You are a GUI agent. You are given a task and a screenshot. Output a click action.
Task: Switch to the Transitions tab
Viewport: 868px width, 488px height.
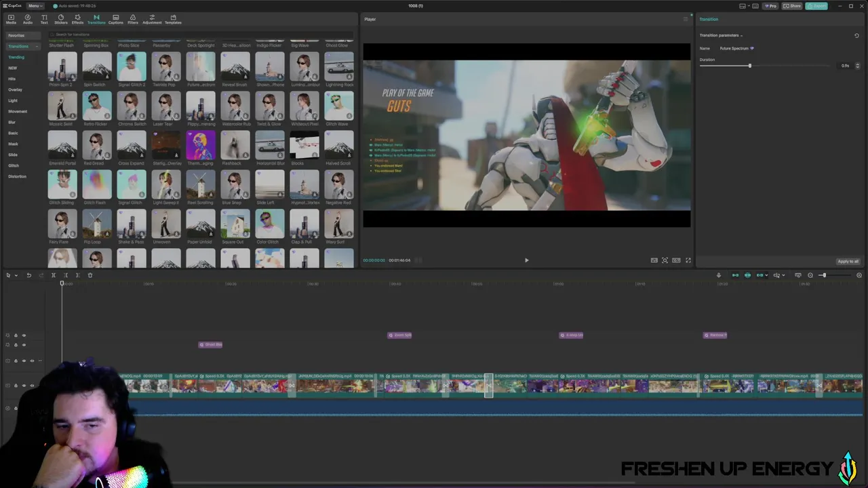[x=96, y=19]
